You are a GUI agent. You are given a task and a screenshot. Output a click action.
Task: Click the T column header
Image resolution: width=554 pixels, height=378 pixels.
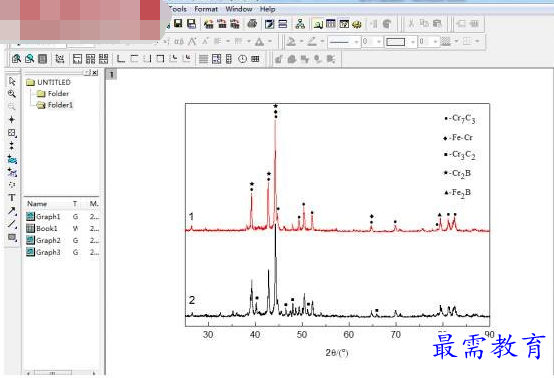click(x=75, y=203)
